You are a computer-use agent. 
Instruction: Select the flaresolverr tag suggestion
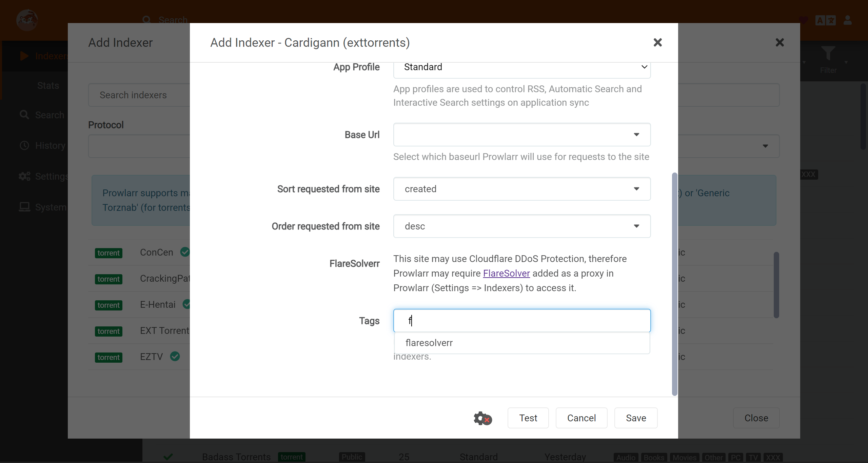coord(429,343)
